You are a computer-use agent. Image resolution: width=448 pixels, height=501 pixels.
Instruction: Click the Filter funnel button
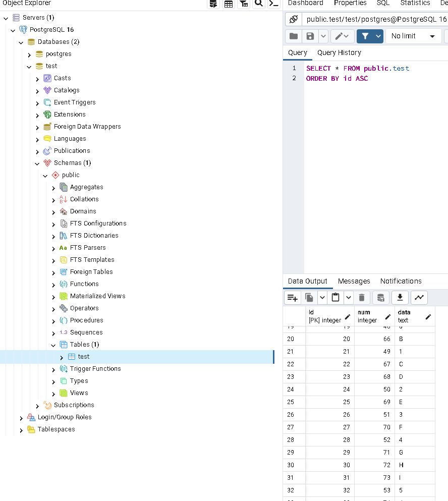click(x=365, y=36)
